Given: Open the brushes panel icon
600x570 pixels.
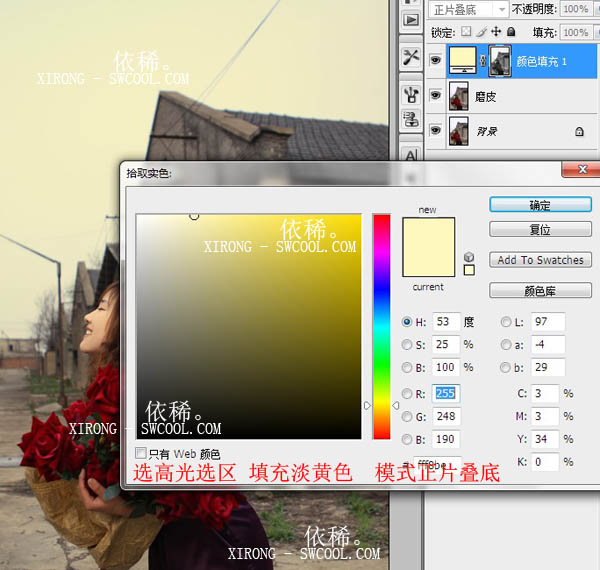Looking at the screenshot, I should [x=411, y=94].
